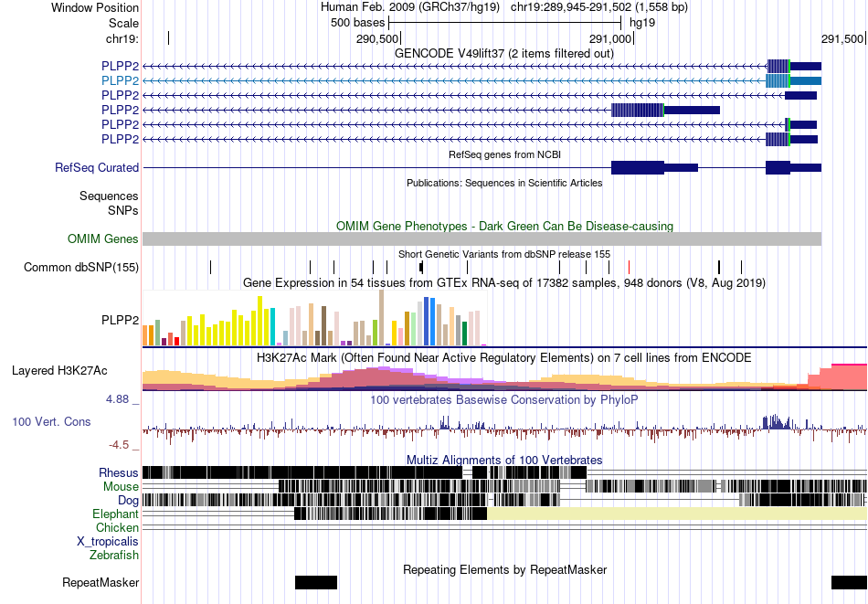Click RepeatMasker black block at right edge

pyautogui.click(x=849, y=582)
